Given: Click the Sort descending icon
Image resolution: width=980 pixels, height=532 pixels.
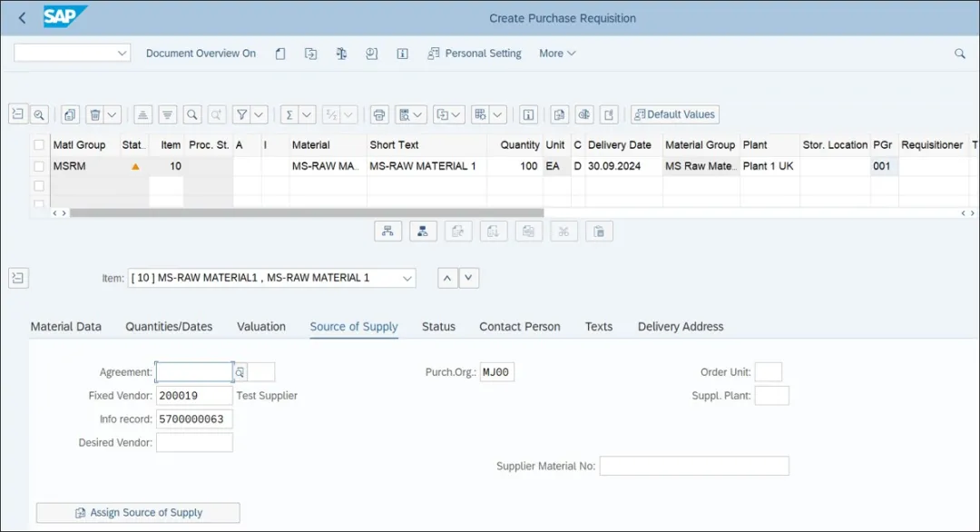Looking at the screenshot, I should [168, 114].
